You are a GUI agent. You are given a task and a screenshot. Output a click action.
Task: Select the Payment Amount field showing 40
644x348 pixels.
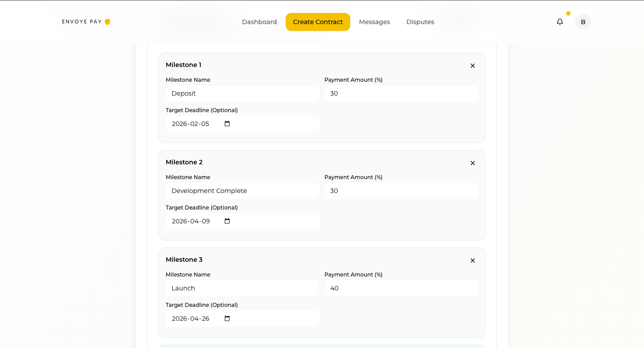coord(401,288)
